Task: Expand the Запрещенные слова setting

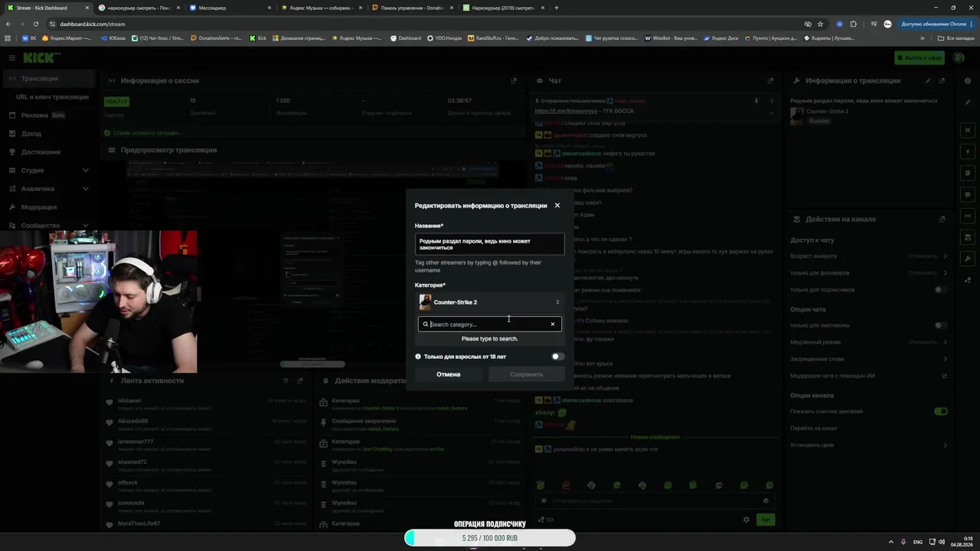Action: click(869, 359)
